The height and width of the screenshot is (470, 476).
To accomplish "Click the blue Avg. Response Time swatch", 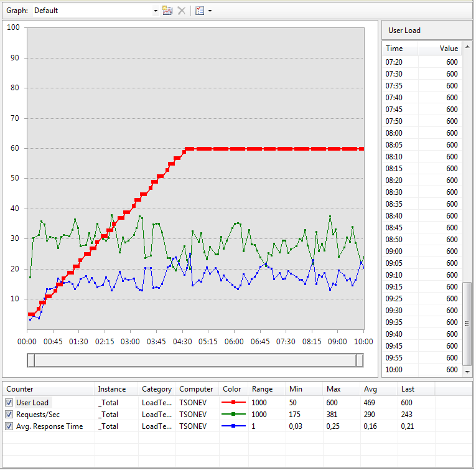I will tap(233, 426).
